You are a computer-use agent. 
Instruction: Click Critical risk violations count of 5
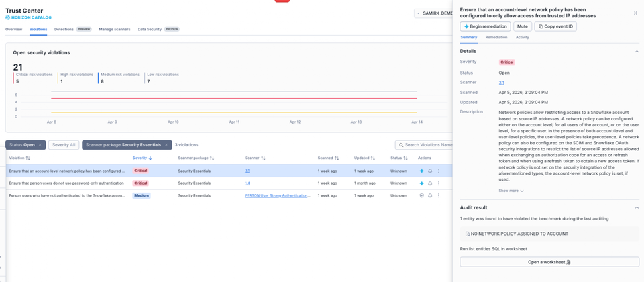17,81
